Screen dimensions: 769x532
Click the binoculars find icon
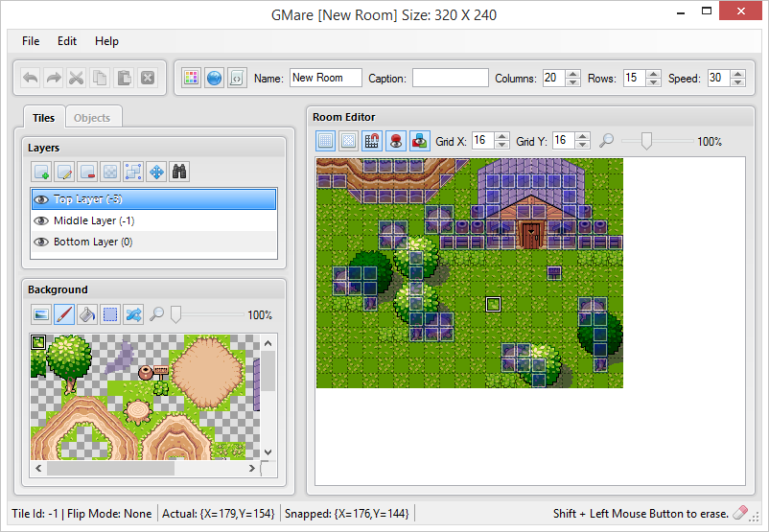[179, 172]
